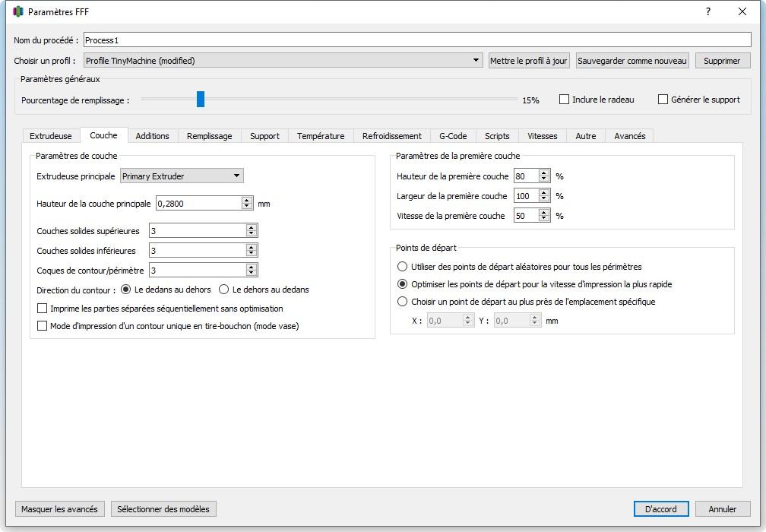Adjust the Pourcentage de remplissage slider handle

click(201, 99)
